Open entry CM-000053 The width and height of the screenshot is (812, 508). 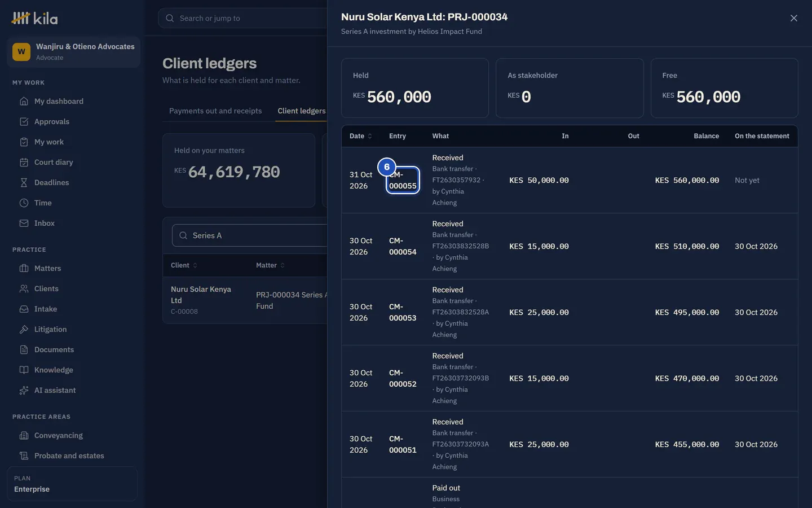point(403,312)
